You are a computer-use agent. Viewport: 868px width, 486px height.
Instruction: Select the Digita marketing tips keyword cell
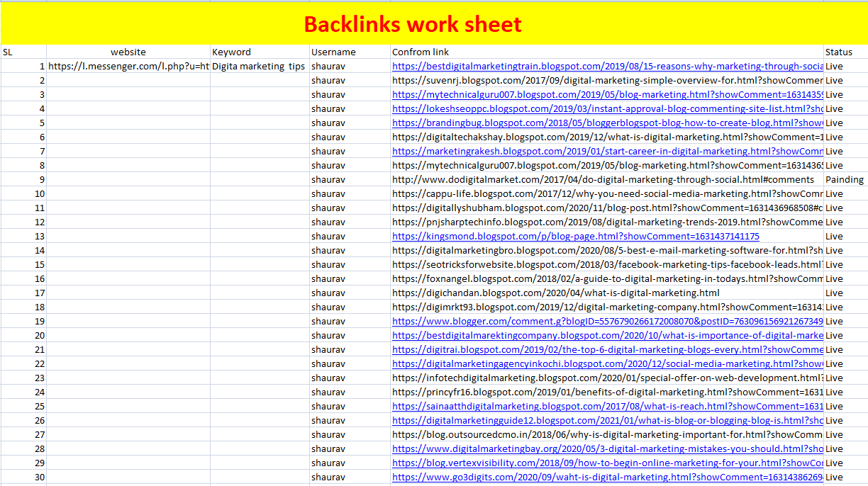click(x=259, y=66)
